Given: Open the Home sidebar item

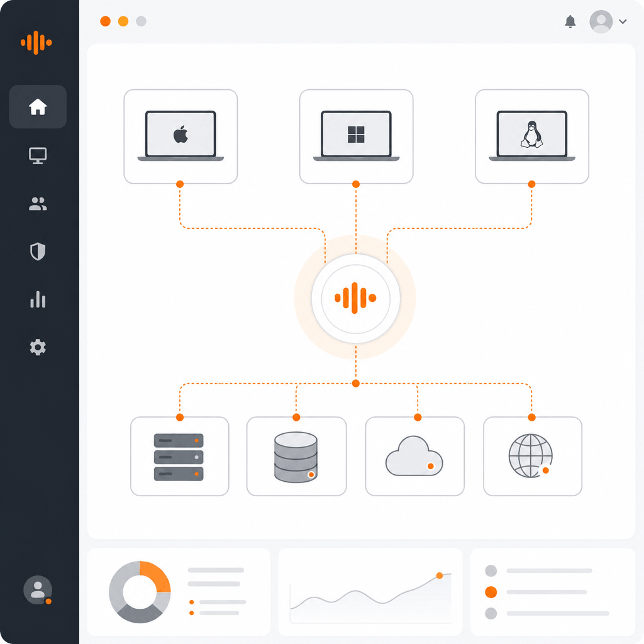Looking at the screenshot, I should coord(38,107).
